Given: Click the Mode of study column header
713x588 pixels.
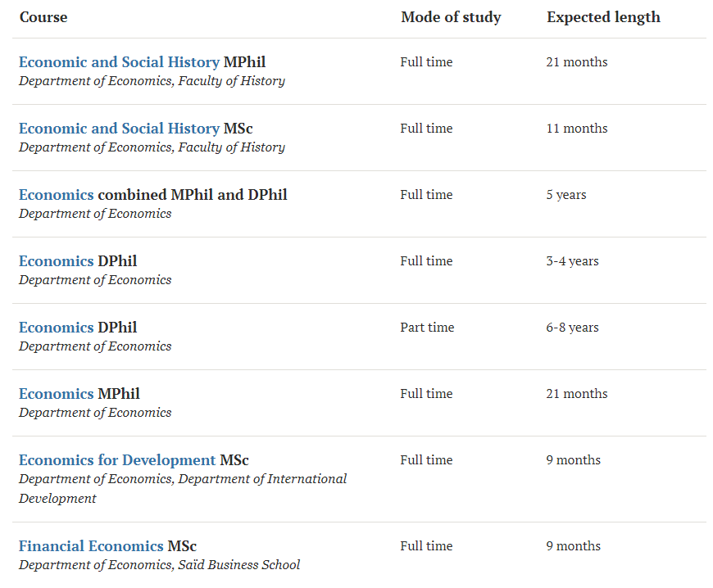Looking at the screenshot, I should point(451,17).
